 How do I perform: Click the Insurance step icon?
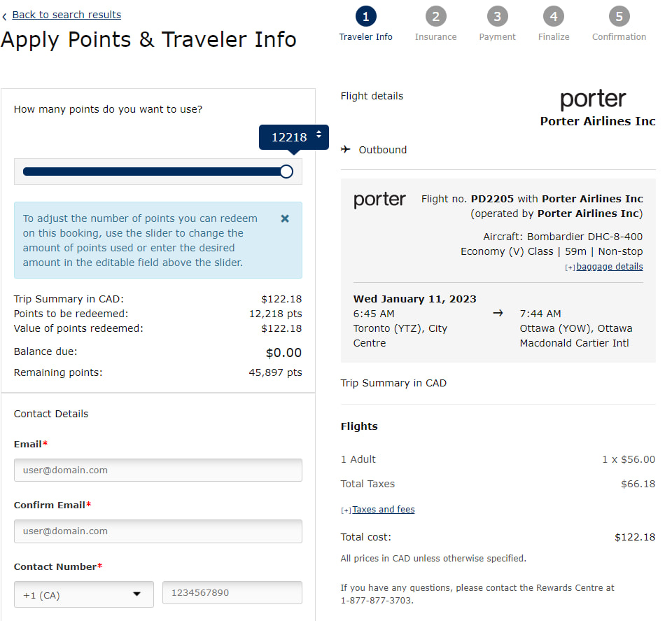coord(435,16)
